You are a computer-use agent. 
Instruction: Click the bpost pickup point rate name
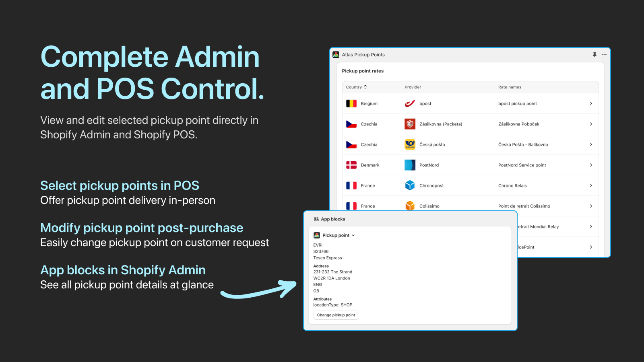(x=518, y=103)
